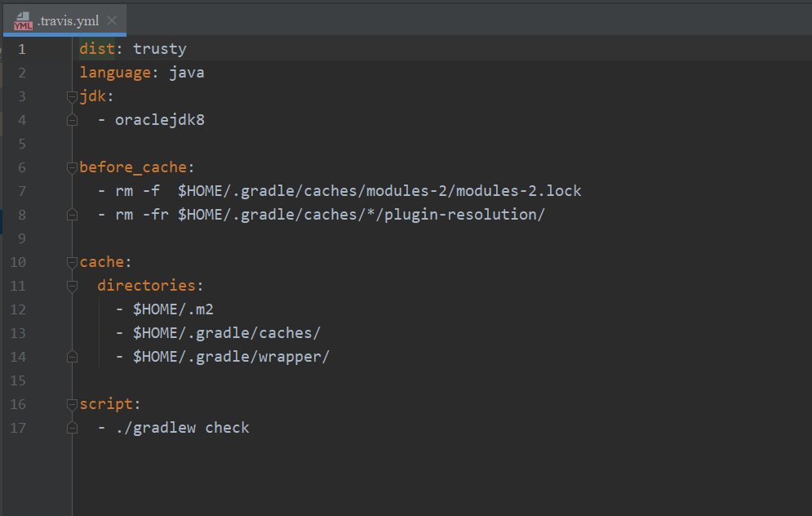
Task: Collapse the jdk block fold arrow
Action: [x=72, y=97]
